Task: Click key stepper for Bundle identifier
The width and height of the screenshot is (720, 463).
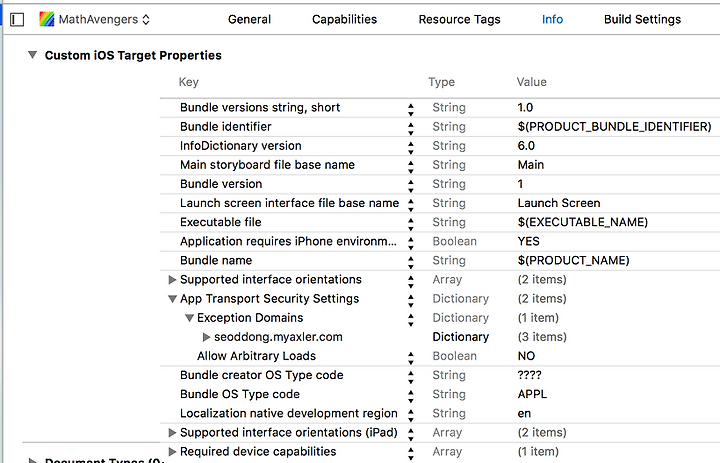Action: [411, 129]
